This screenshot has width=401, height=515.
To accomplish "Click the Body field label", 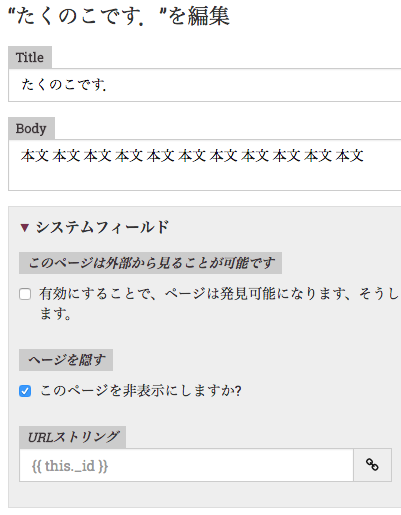I will coord(31,128).
